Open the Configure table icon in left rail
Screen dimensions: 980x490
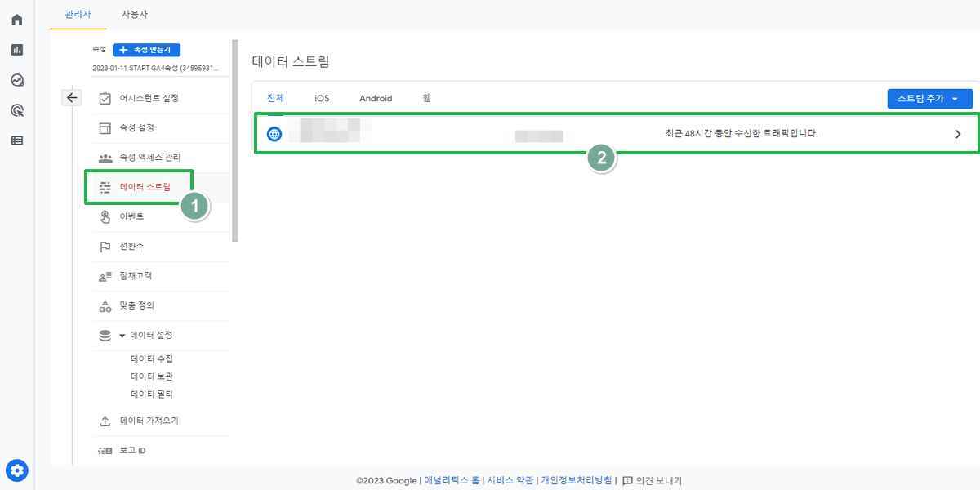(17, 140)
